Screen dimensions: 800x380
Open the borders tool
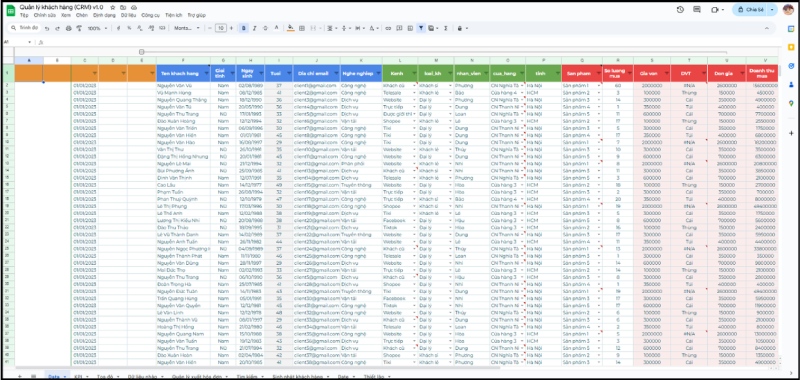(302, 29)
